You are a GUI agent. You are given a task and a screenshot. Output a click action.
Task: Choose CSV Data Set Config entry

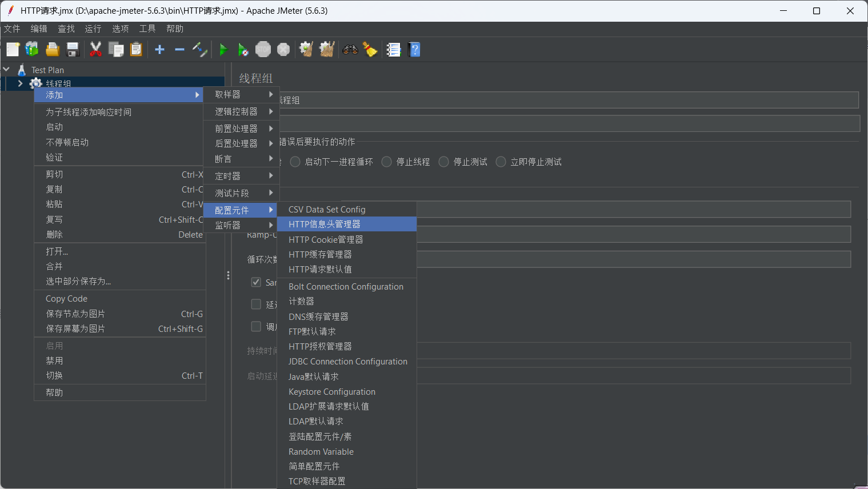click(x=347, y=210)
